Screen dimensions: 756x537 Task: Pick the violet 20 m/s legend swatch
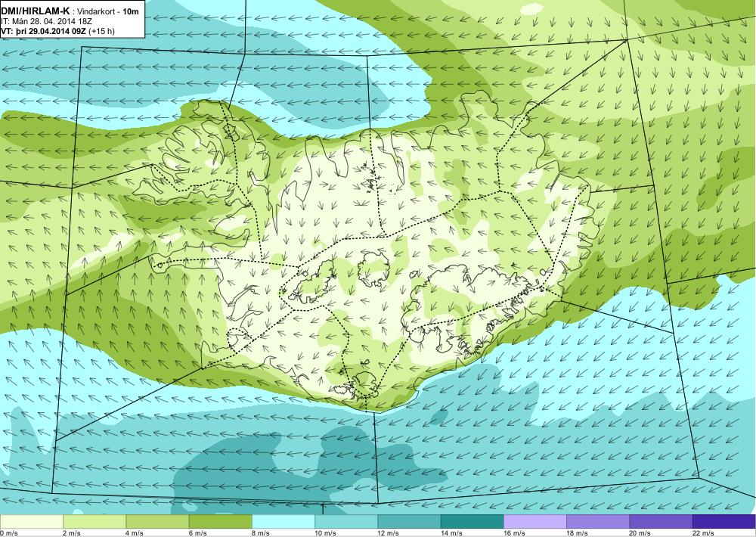(661, 522)
